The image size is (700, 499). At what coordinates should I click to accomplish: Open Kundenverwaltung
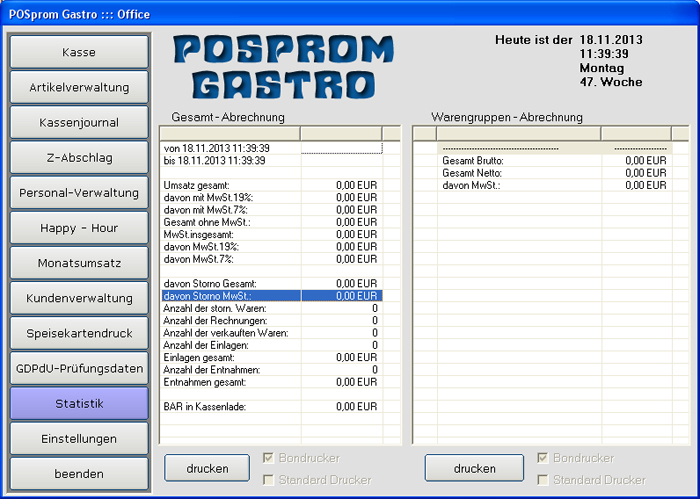pos(79,298)
